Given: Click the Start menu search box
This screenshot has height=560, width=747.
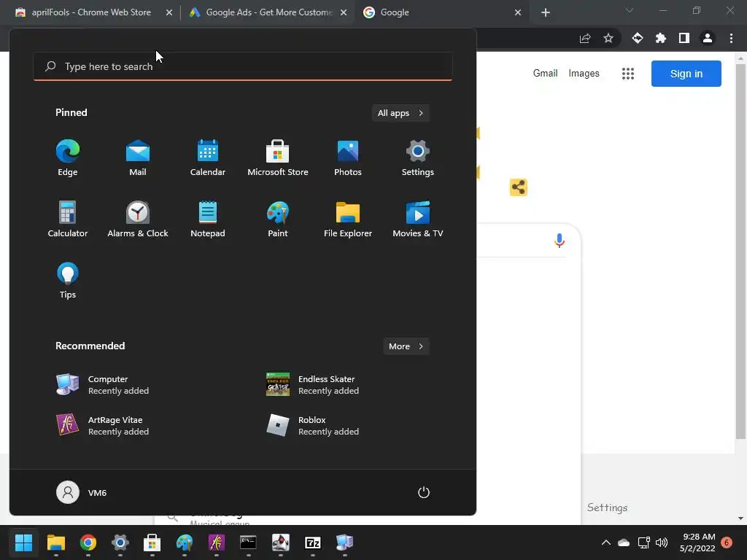Looking at the screenshot, I should click(x=243, y=66).
